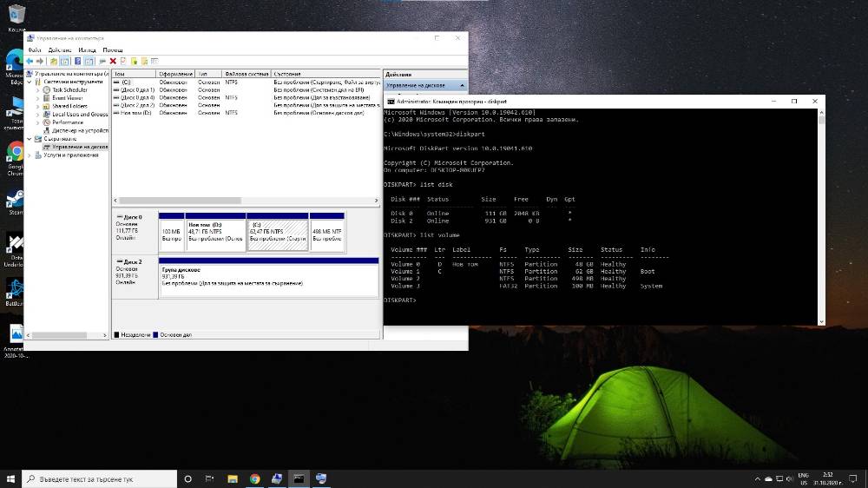This screenshot has height=488, width=868.
Task: Open the Файл menu
Action: (35, 50)
